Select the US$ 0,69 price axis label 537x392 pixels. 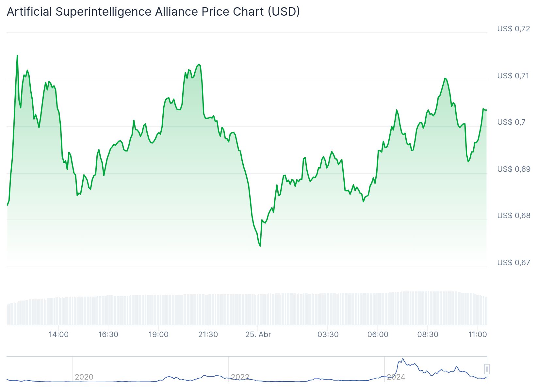tap(513, 169)
